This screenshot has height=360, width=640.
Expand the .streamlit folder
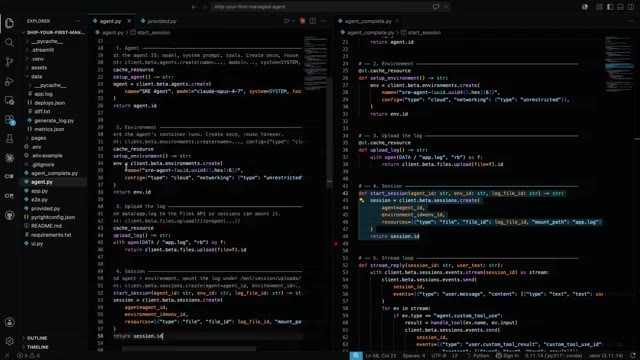coord(42,50)
